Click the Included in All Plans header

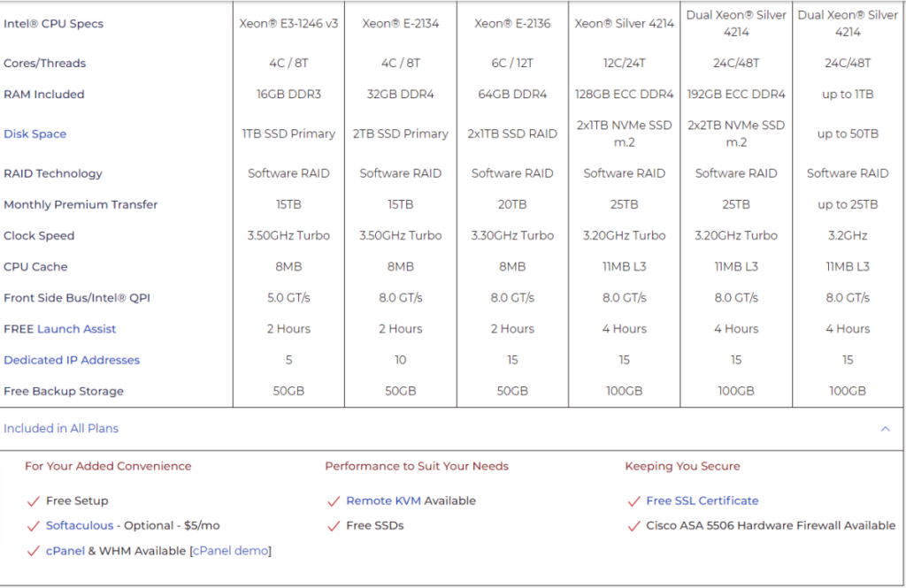tap(61, 428)
